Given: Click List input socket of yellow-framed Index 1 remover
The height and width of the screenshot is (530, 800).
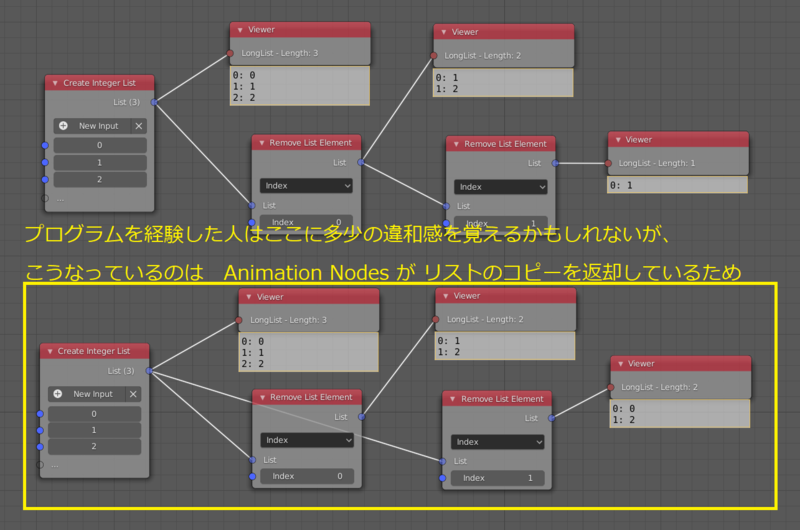Looking at the screenshot, I should point(442,461).
